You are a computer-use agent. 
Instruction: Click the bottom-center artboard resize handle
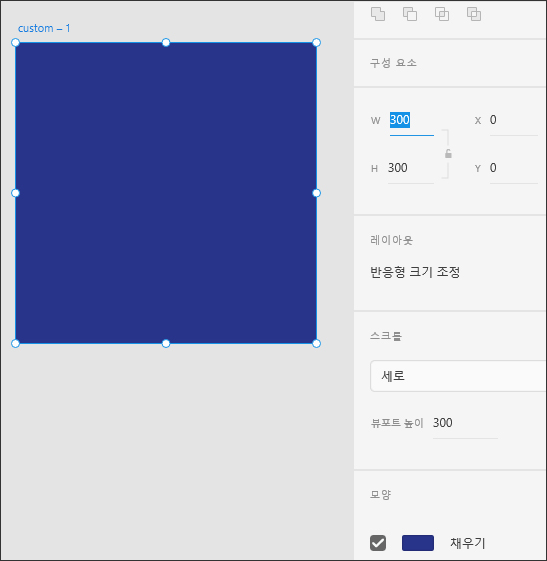coord(166,343)
